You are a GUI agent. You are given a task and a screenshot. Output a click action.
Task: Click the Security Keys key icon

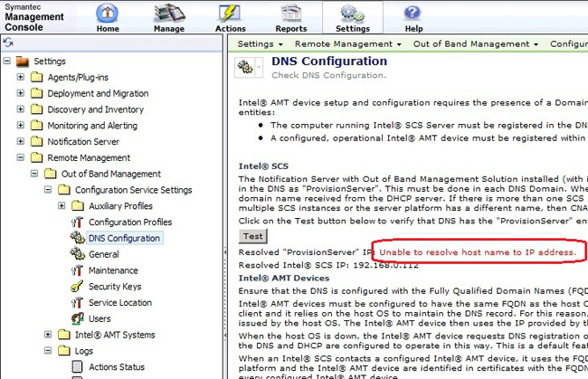(77, 287)
